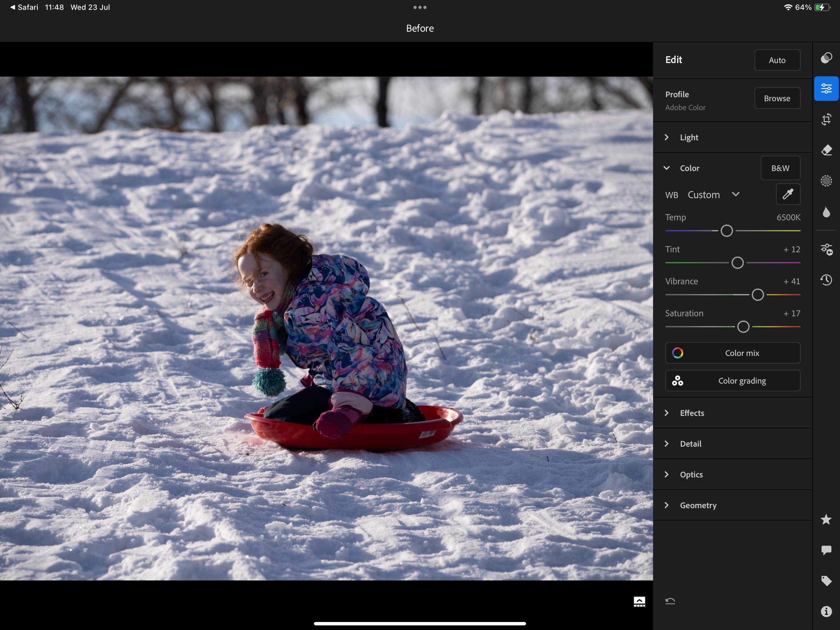Open the Color mix panel

coord(732,353)
